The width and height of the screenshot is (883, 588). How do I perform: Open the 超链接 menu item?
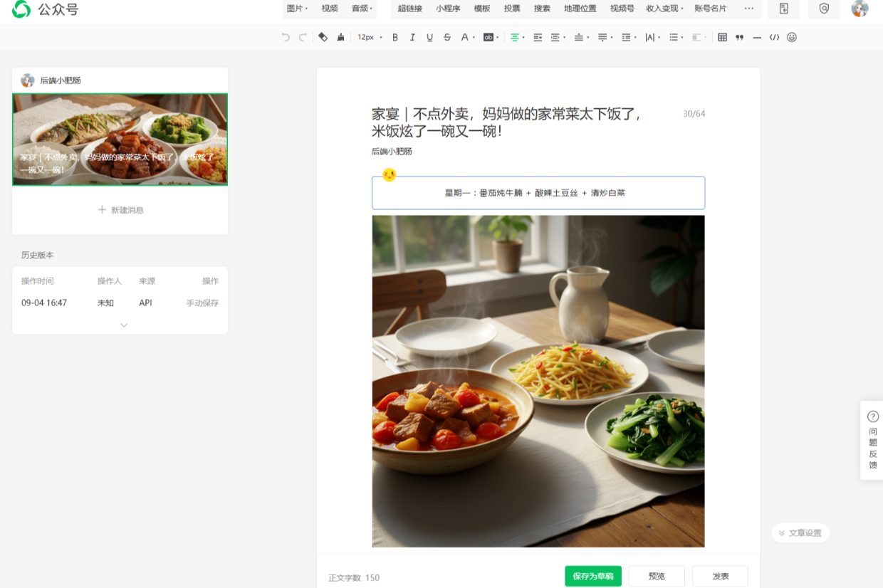pyautogui.click(x=410, y=9)
